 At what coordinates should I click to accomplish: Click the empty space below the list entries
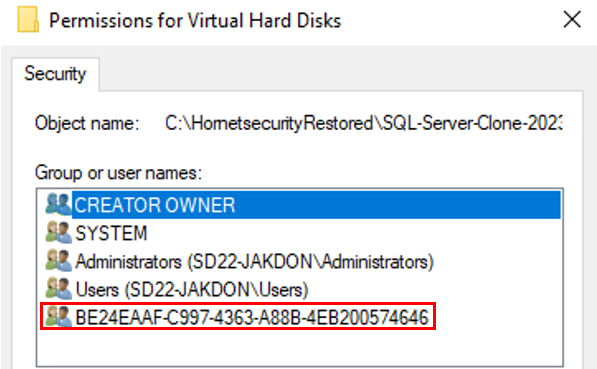pyautogui.click(x=300, y=348)
